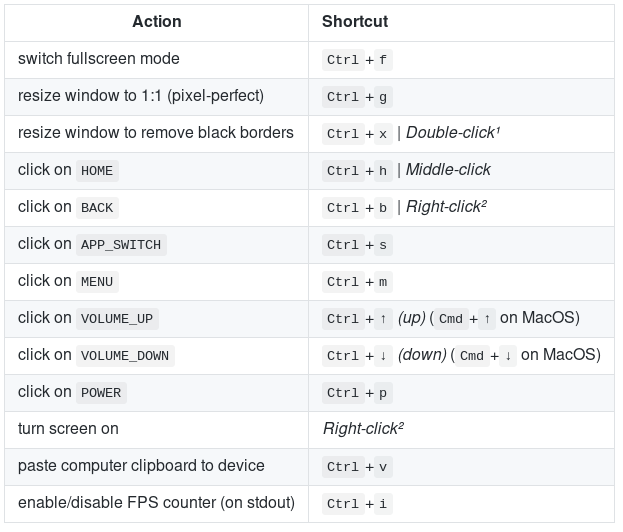
Task: Click the VOLUME_DOWN code label
Action: tap(125, 356)
